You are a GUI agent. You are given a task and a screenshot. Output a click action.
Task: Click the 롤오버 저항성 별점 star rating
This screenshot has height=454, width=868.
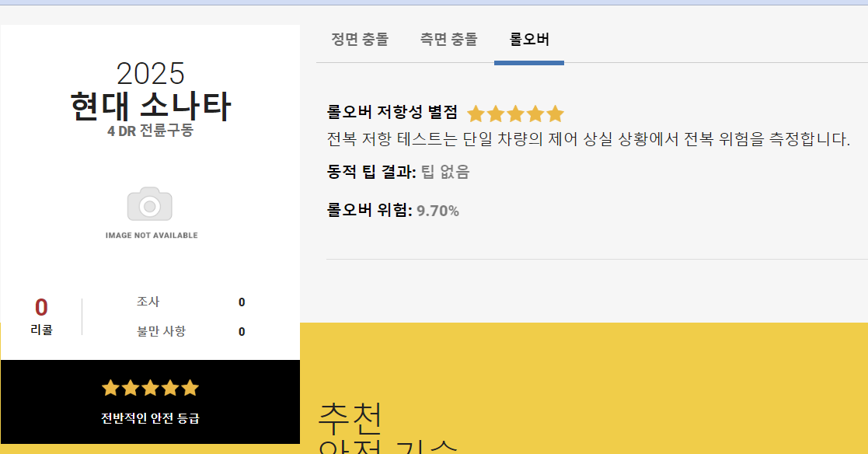pyautogui.click(x=515, y=114)
